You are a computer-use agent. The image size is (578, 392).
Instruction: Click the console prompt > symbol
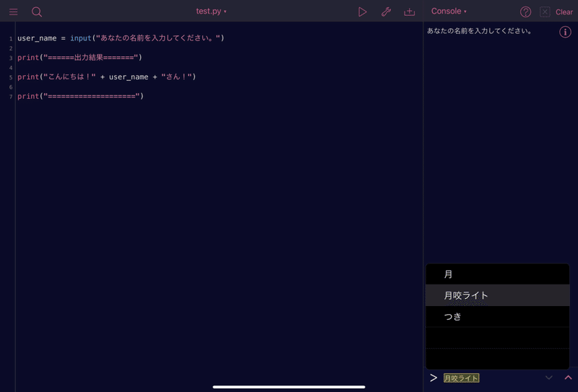pyautogui.click(x=433, y=378)
